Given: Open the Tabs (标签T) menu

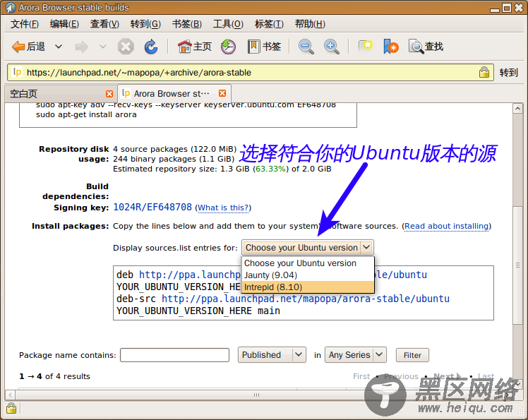Looking at the screenshot, I should click(x=269, y=24).
